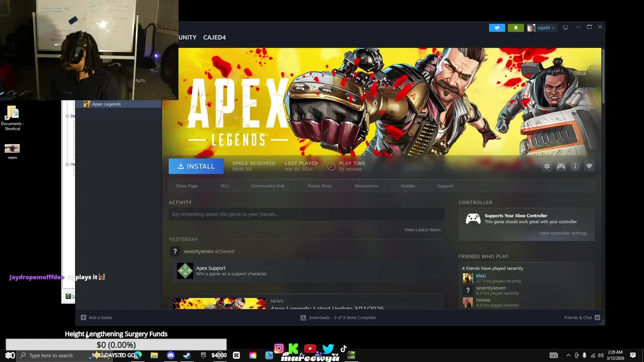Focus the 'Say something about this game' field
The width and height of the screenshot is (644, 362).
(x=306, y=214)
